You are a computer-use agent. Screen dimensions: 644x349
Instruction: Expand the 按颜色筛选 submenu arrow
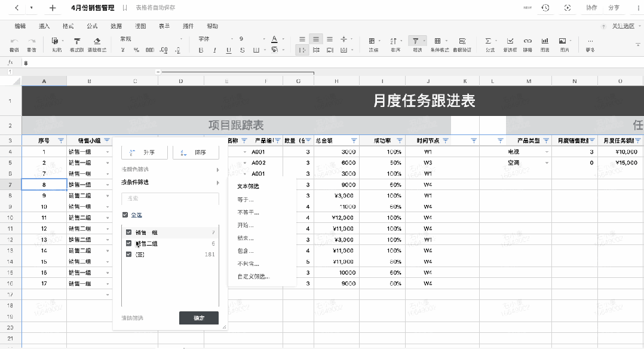[217, 170]
